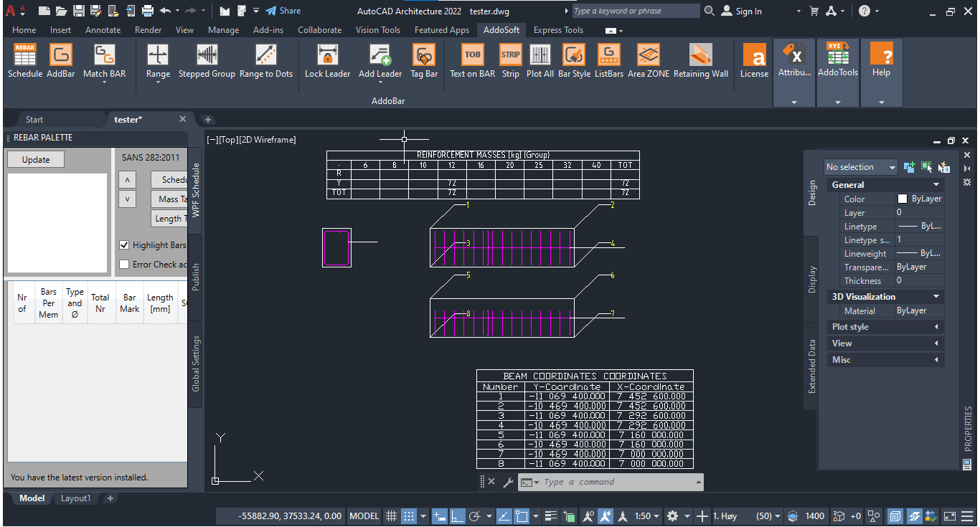Switch to Layout1 tab
This screenshot has width=980, height=527.
pyautogui.click(x=75, y=498)
